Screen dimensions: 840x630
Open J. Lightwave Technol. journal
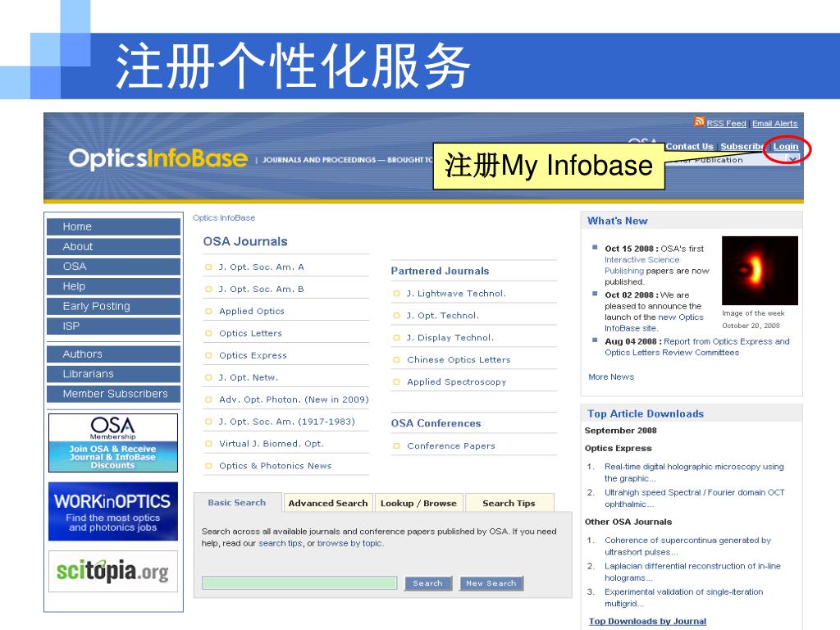point(456,294)
